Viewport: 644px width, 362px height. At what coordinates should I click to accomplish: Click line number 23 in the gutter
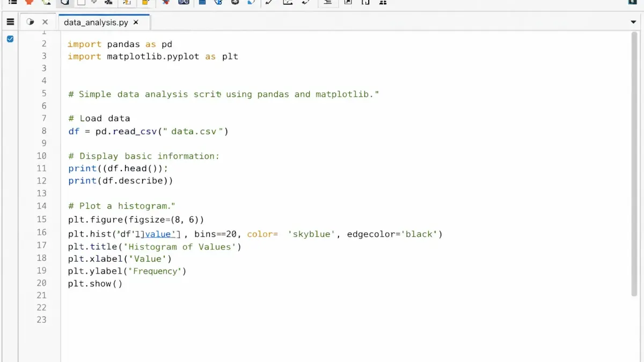coord(42,320)
